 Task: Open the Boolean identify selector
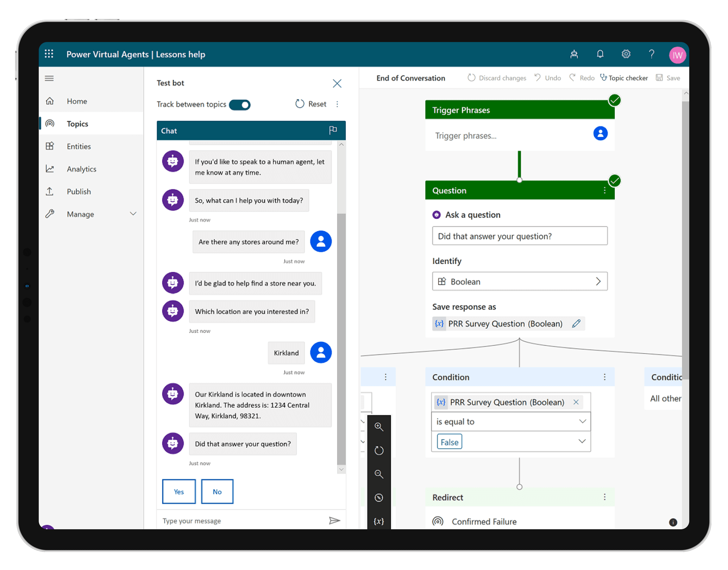point(520,281)
